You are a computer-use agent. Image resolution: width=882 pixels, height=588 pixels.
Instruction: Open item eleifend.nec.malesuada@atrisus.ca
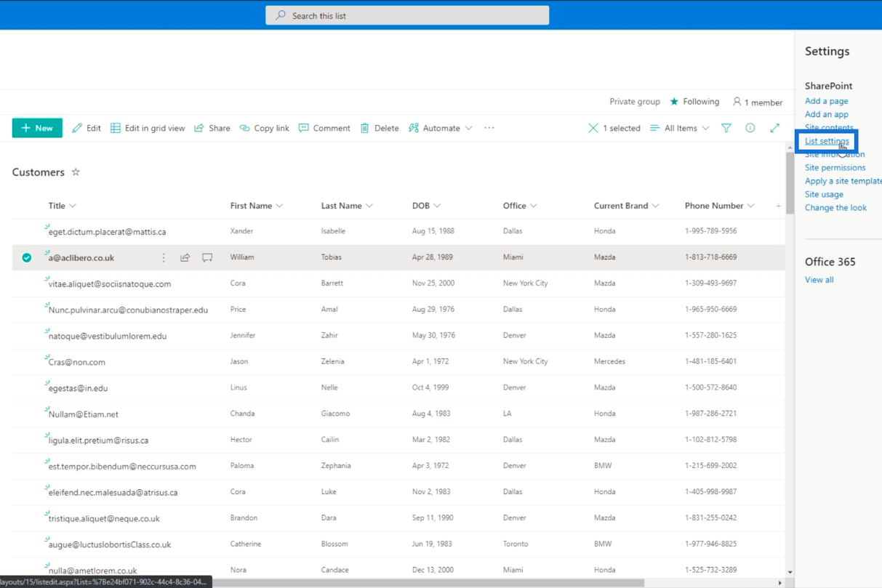(113, 492)
